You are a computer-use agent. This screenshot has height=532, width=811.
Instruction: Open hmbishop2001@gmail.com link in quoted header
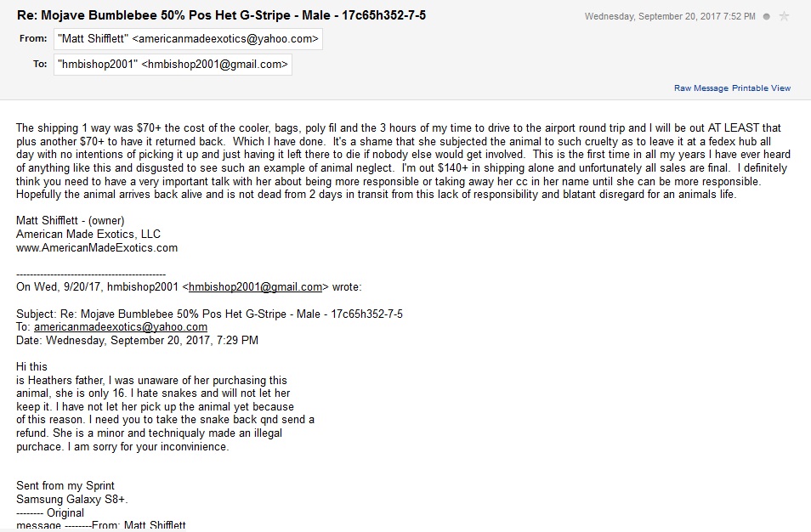point(256,287)
